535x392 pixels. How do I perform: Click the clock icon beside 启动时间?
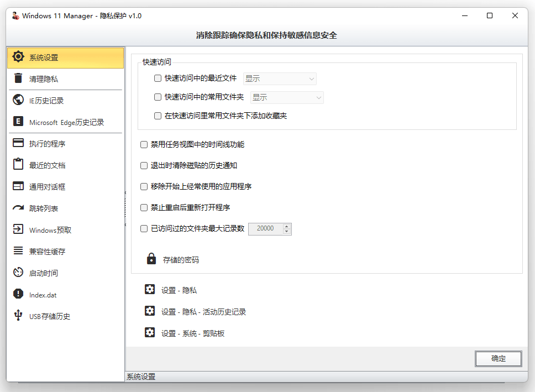(19, 273)
